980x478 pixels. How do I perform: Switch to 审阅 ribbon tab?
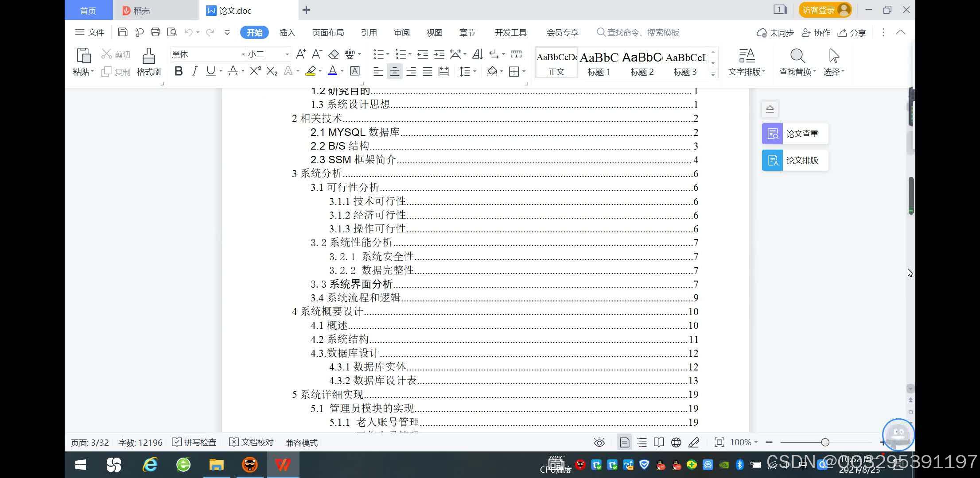tap(402, 32)
